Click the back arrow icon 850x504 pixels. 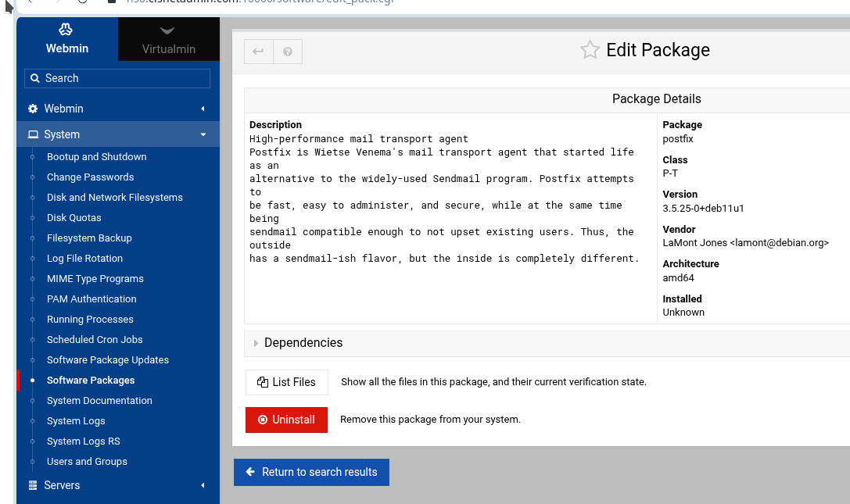coord(259,52)
